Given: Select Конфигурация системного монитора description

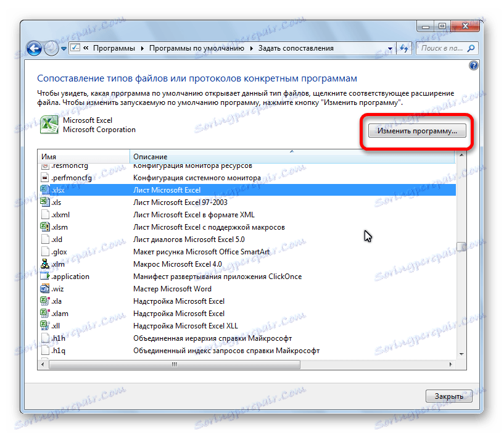Looking at the screenshot, I should click(x=197, y=178).
